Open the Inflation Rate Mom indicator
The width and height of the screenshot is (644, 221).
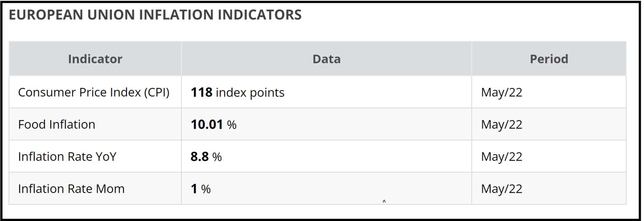(71, 189)
